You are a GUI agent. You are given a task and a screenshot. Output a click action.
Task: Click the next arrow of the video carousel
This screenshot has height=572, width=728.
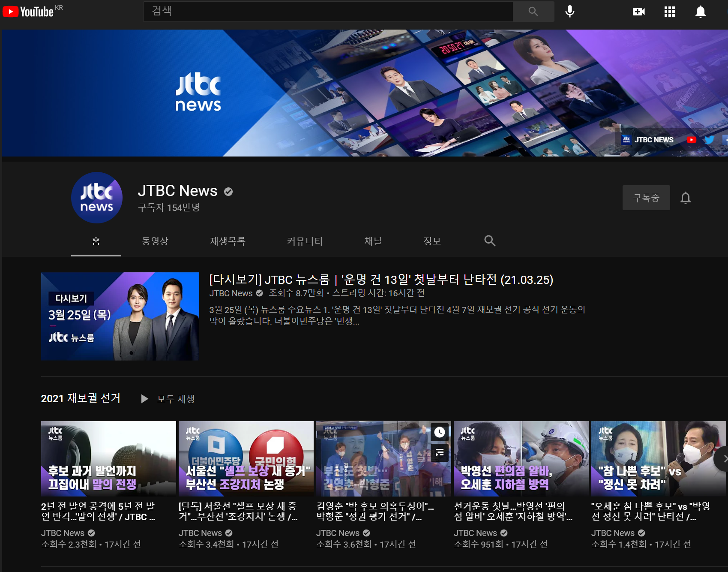point(722,459)
